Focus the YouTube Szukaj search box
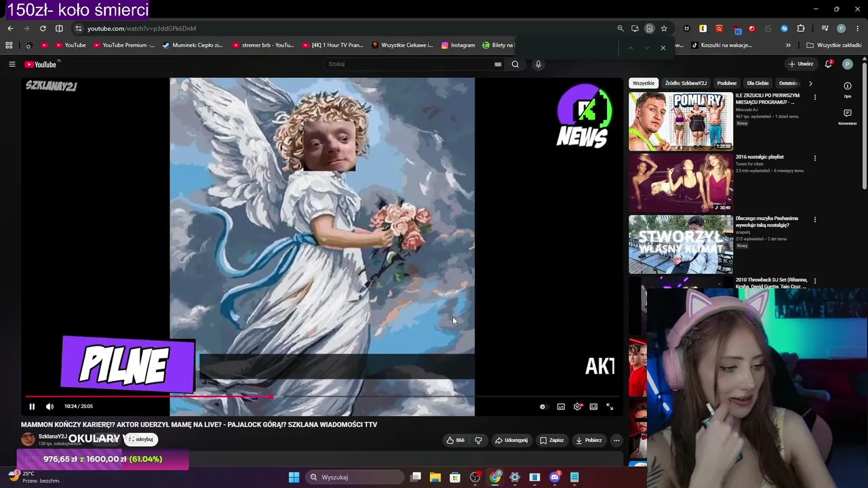 click(x=409, y=64)
